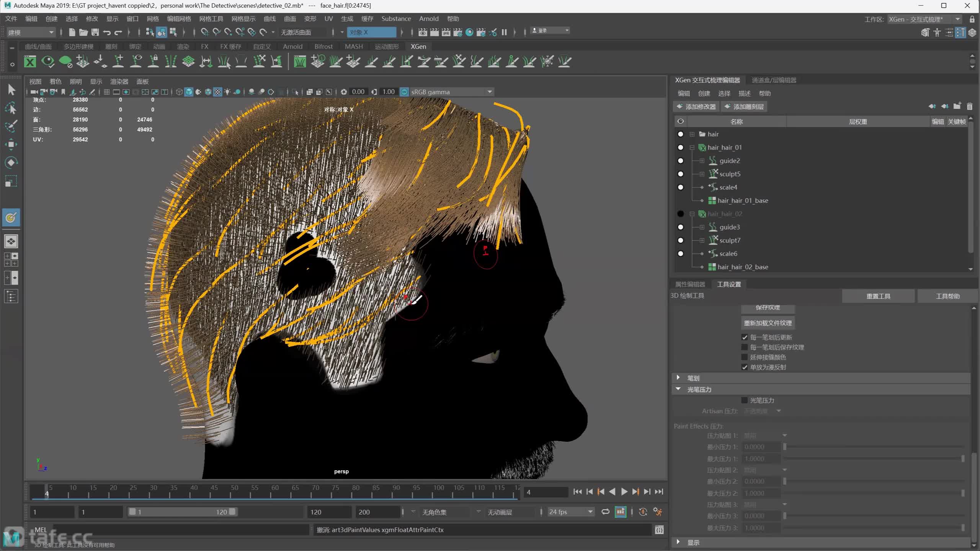Choose the Move tool in toolbox
This screenshot has width=980, height=551.
[11, 144]
